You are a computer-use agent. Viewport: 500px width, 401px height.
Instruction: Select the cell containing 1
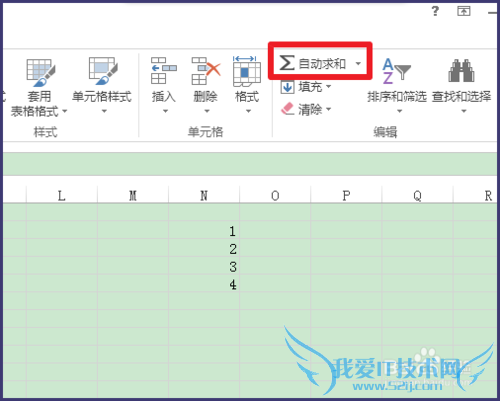pyautogui.click(x=204, y=231)
